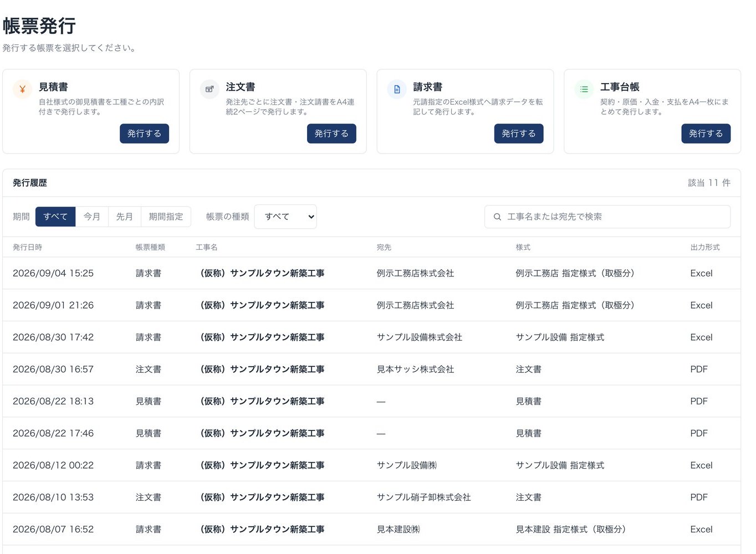Filter history by 先月
Viewport: 756px width, 554px height.
click(125, 217)
